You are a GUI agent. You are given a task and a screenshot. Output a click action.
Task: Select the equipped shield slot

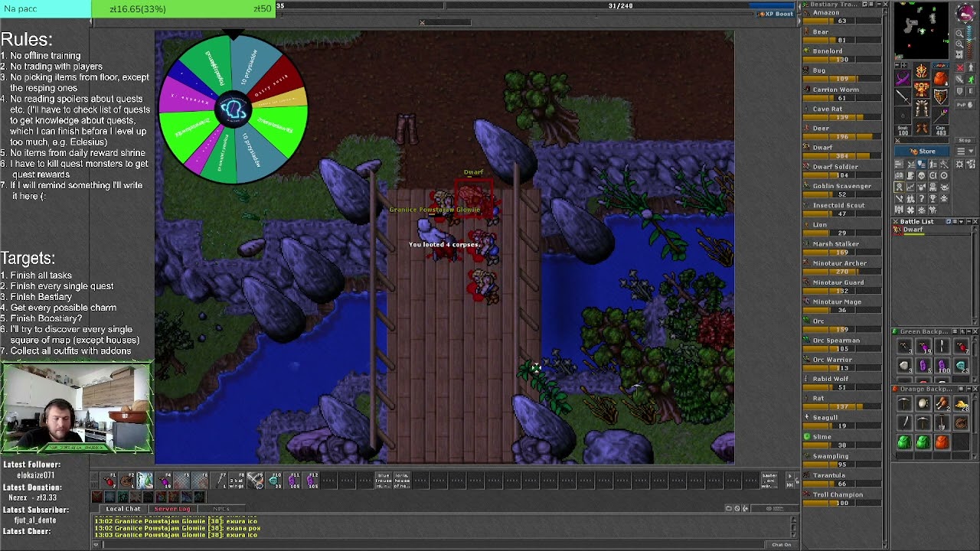click(941, 97)
